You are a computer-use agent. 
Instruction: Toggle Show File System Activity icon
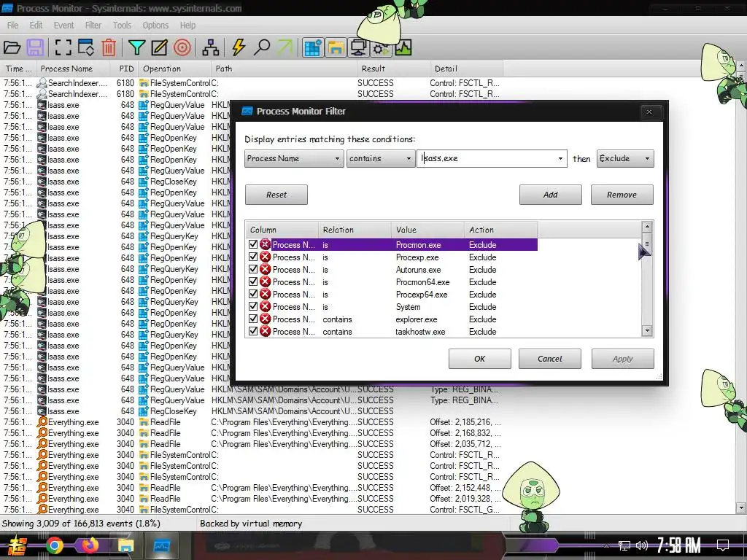point(336,47)
